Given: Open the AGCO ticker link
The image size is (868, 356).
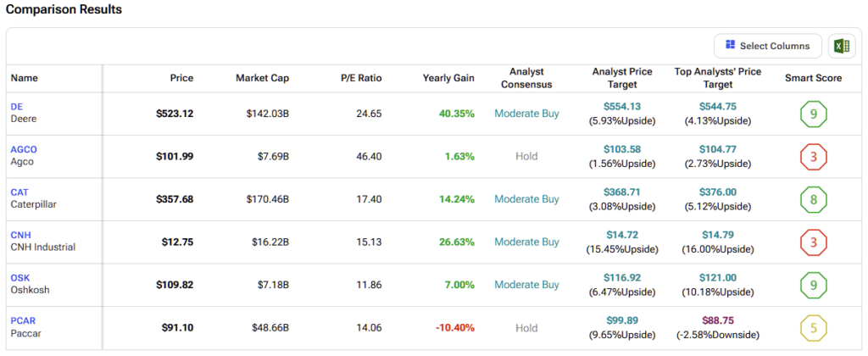Looking at the screenshot, I should pos(24,149).
